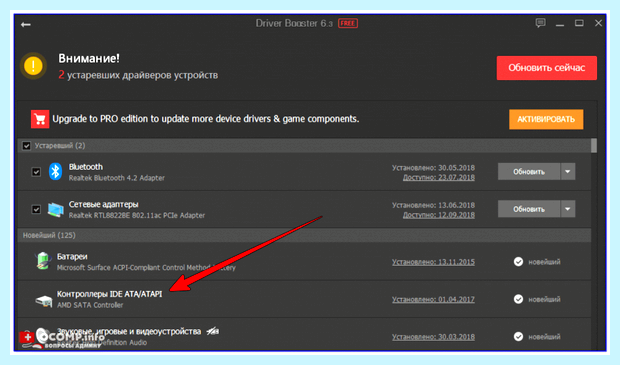
Task: Click the Upgrade to PRO edition banner text
Action: click(x=206, y=119)
